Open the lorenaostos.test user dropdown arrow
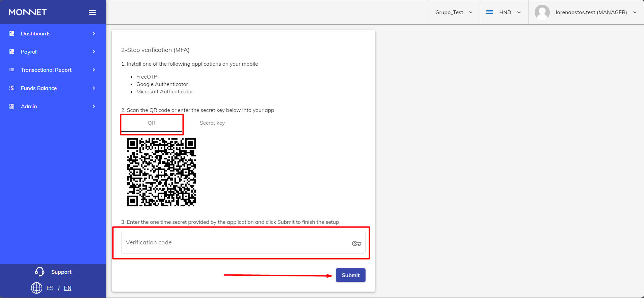 pos(635,12)
